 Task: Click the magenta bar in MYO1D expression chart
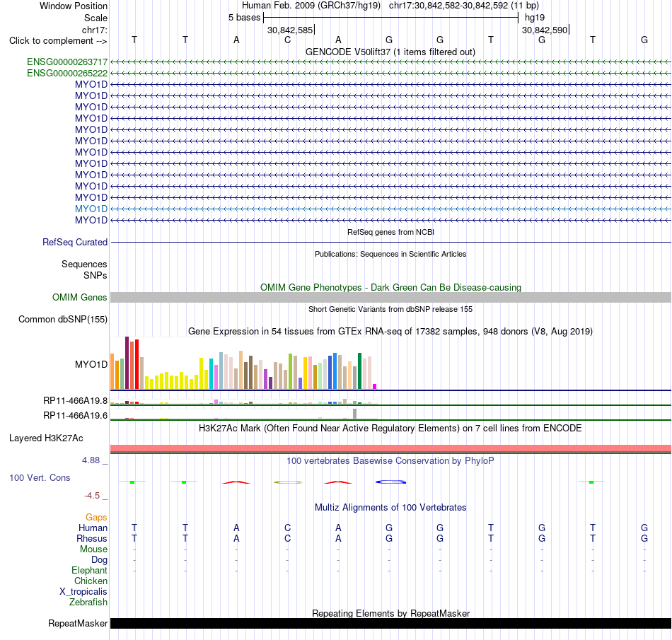pyautogui.click(x=375, y=386)
